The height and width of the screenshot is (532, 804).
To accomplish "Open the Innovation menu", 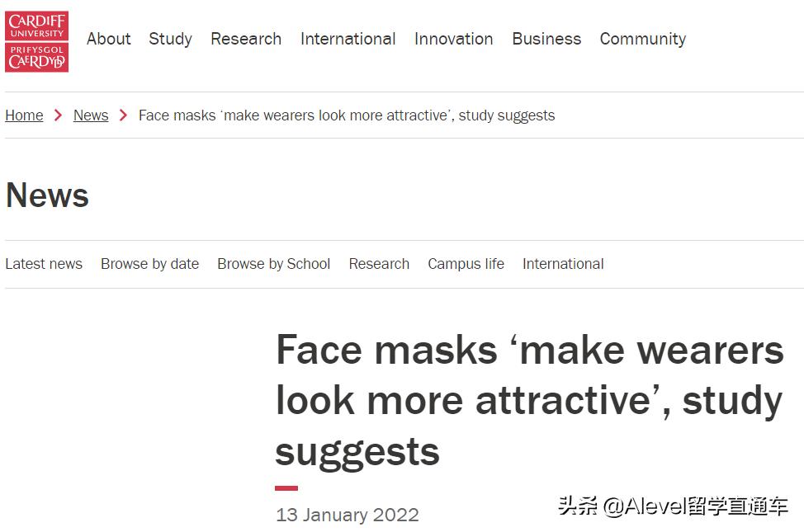I will [x=454, y=39].
